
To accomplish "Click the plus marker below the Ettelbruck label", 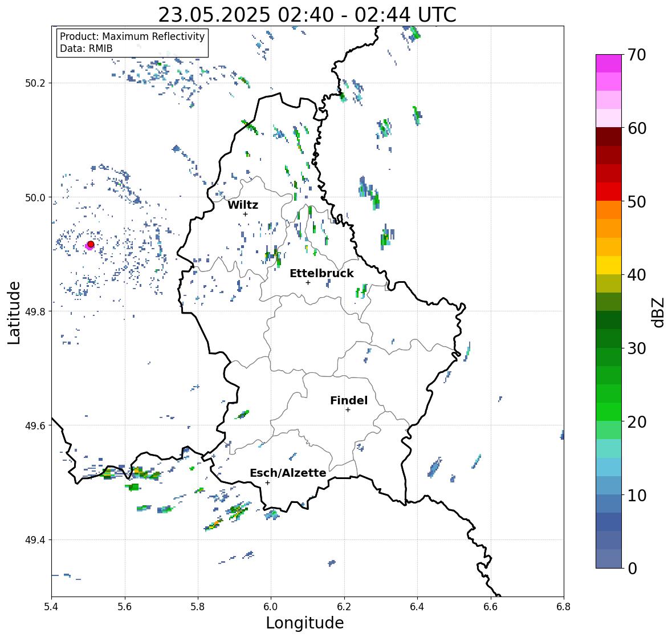I will tap(308, 282).
